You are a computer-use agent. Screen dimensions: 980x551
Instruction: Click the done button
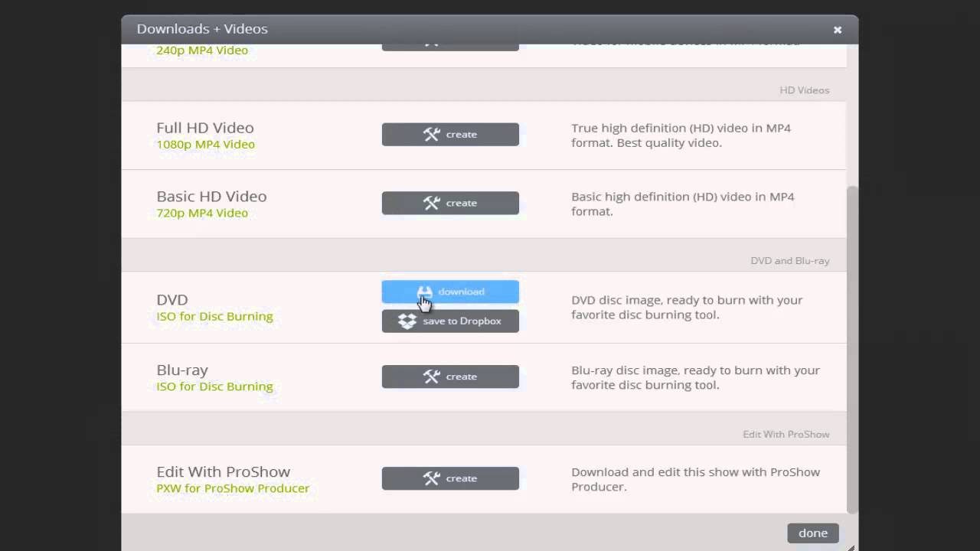813,533
